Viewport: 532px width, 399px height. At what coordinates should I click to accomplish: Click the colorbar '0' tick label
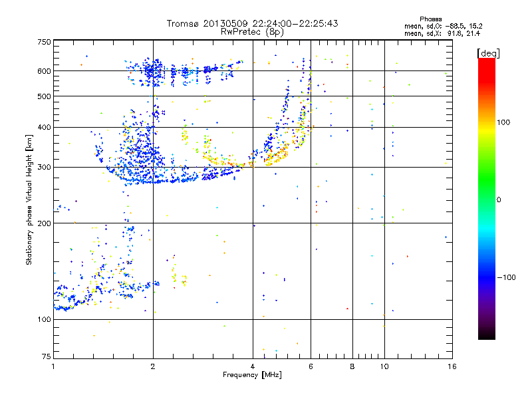coord(499,199)
